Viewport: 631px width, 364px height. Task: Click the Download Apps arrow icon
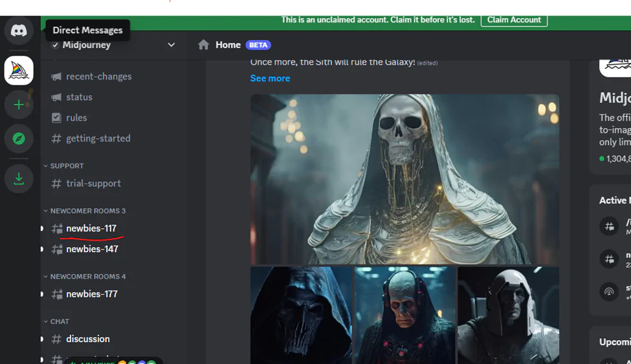tap(19, 178)
